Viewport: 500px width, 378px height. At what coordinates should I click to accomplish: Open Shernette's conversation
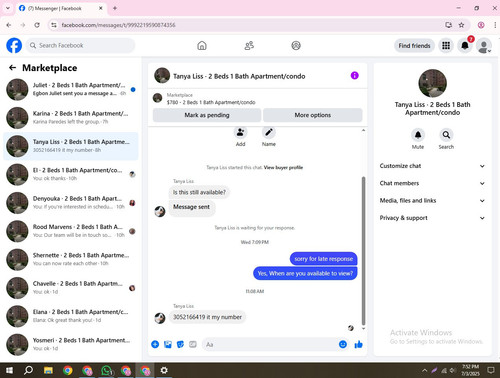[x=71, y=259]
